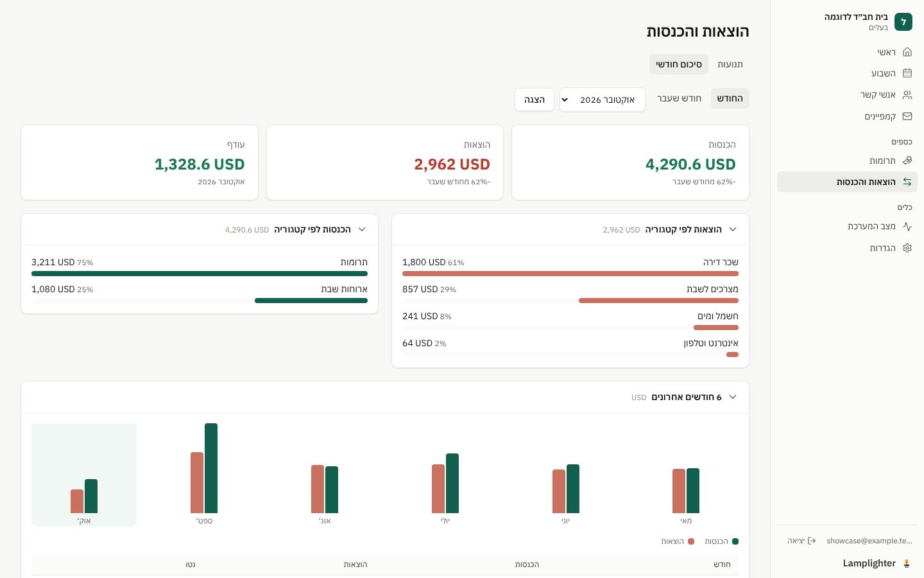Open the תרומות sidebar item
This screenshot has width=924, height=578.
847,161
